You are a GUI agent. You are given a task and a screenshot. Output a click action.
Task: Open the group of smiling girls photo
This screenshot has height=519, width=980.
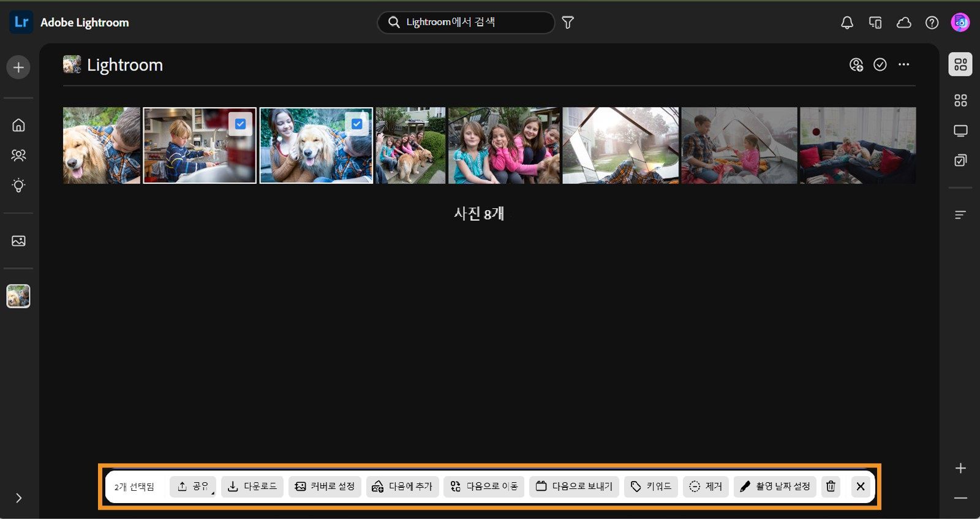pos(504,145)
